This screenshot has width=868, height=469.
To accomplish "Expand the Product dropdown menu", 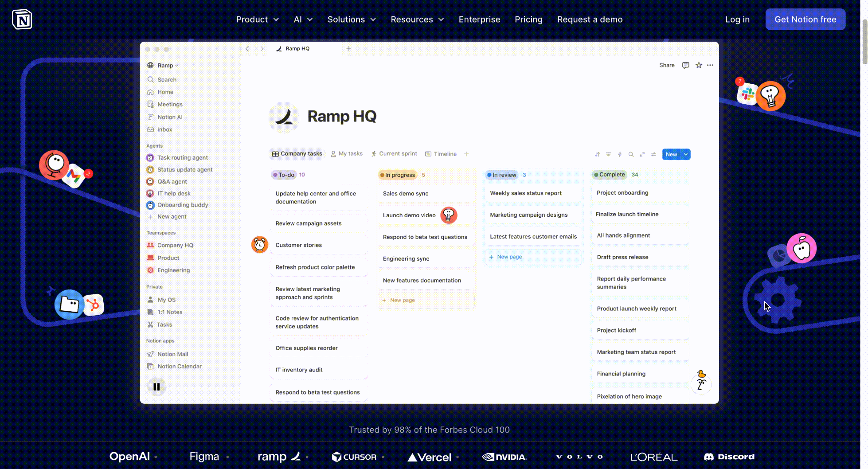I will coord(257,20).
